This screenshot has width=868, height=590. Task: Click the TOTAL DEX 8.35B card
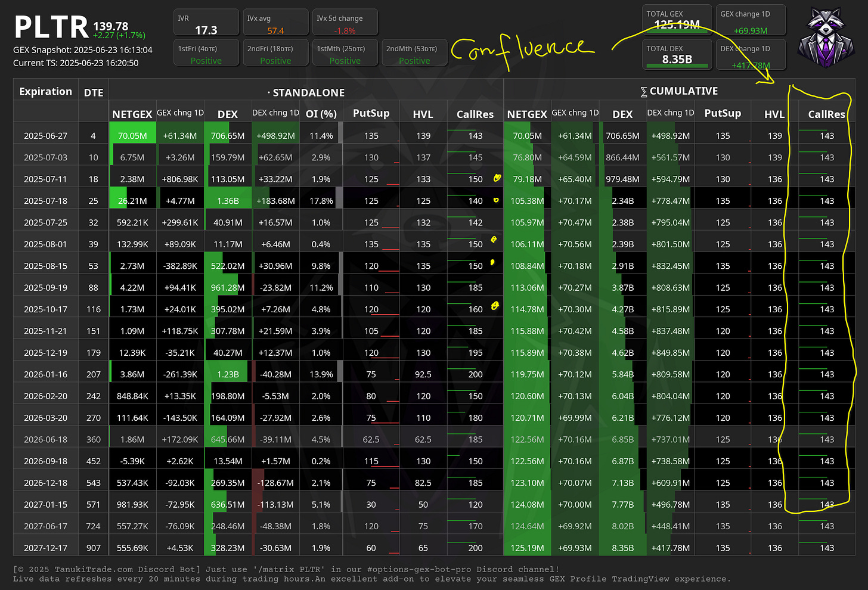677,54
